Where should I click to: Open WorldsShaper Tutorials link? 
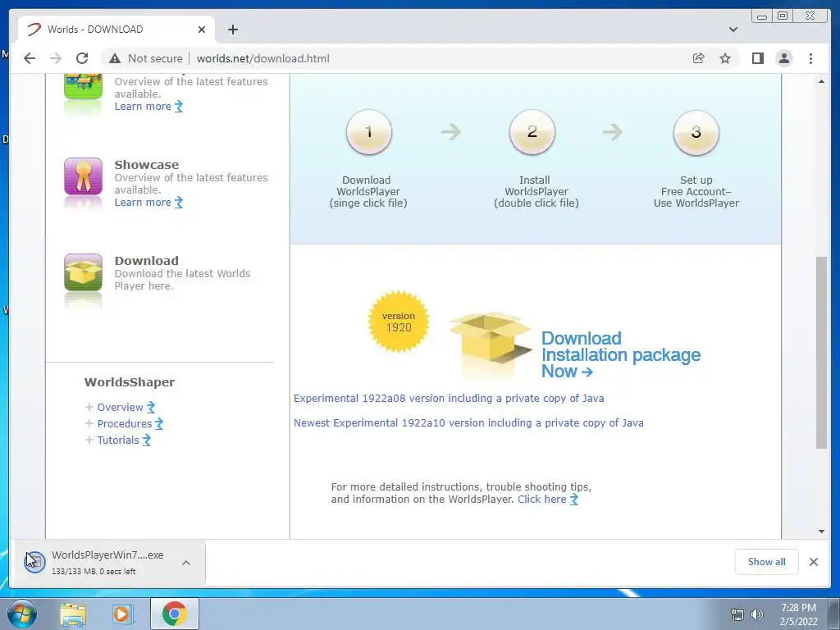124,441
